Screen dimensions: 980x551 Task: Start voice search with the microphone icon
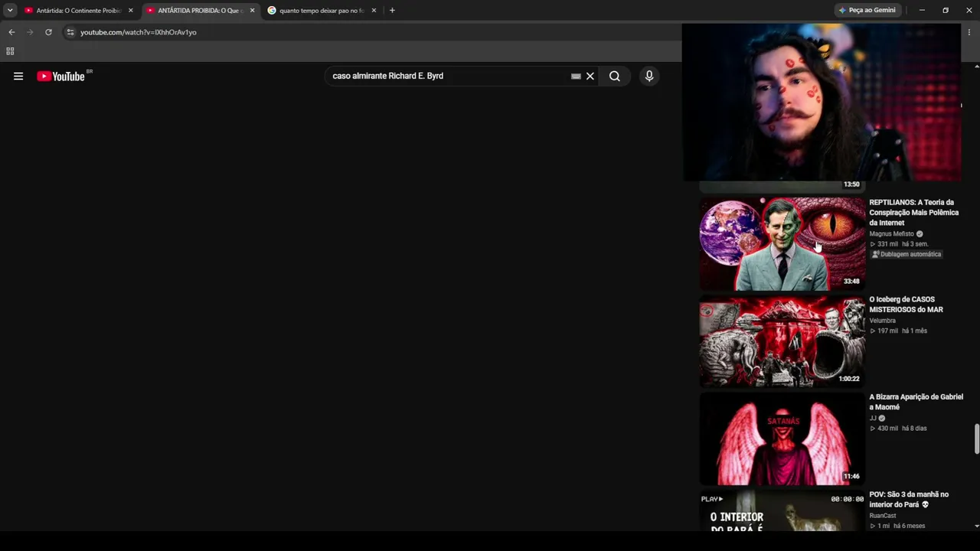point(649,76)
